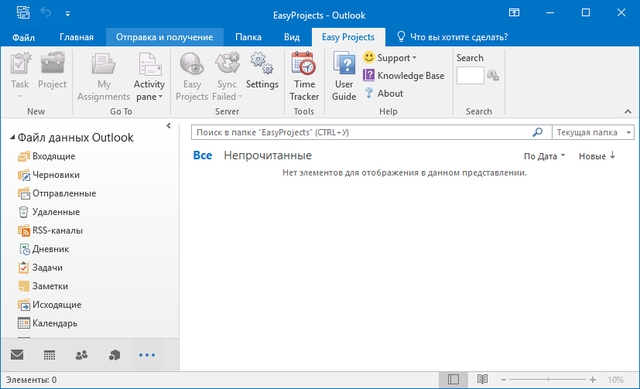Viewport: 640px width, 389px height.
Task: Show Непрочитанные messages filter
Action: (x=268, y=156)
